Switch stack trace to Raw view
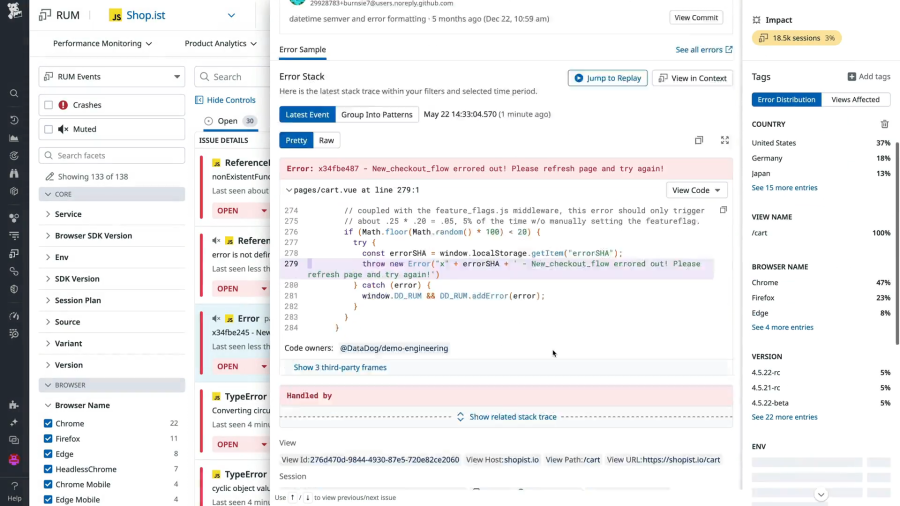 pyautogui.click(x=327, y=140)
